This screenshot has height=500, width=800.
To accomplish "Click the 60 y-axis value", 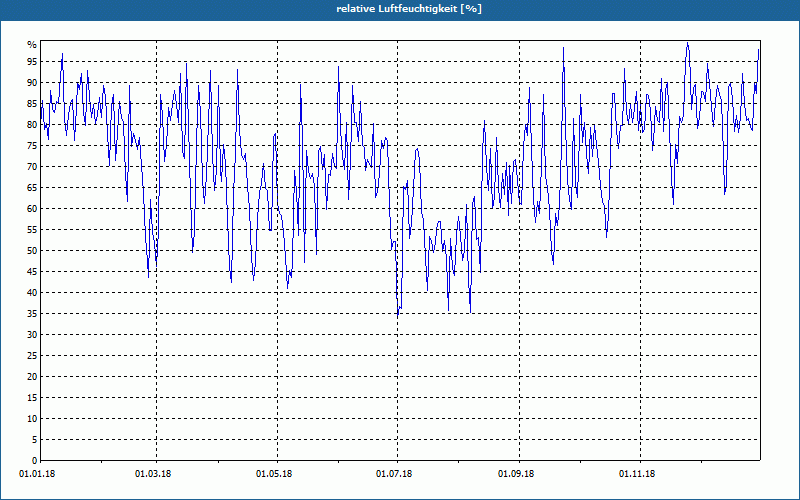I will click(x=32, y=209).
